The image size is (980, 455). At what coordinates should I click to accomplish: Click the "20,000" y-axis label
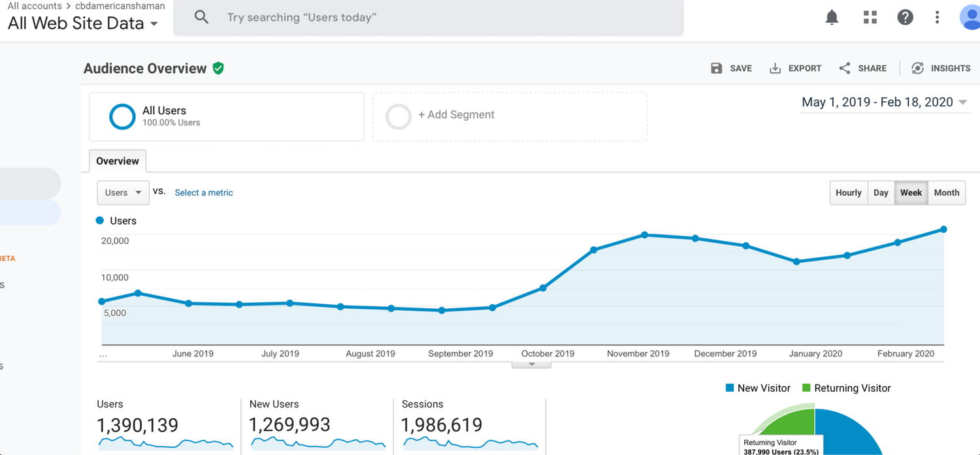point(115,241)
